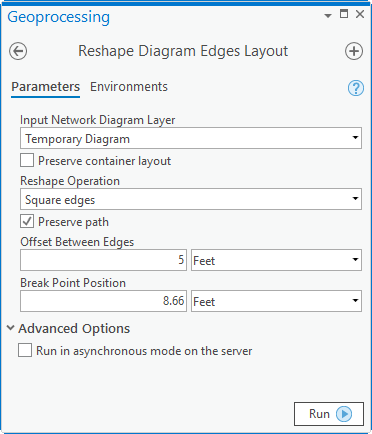Click the Reshape Diagram Edges Layout title

click(183, 51)
